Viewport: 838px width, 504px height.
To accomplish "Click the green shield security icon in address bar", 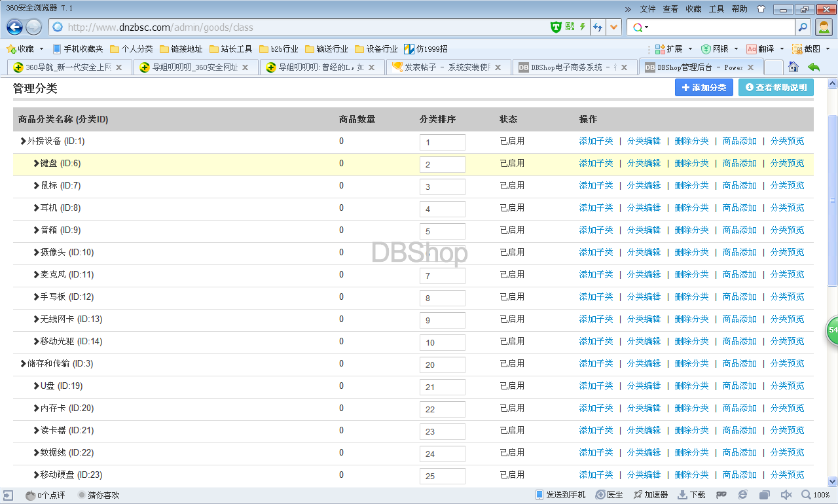I will pyautogui.click(x=556, y=27).
